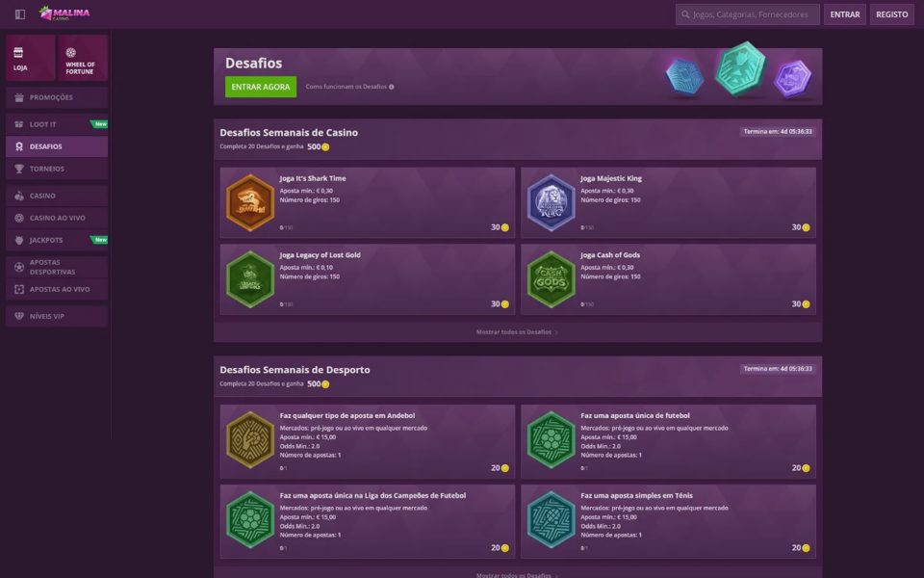Click the aposta única de futebol badge
This screenshot has height=578, width=924.
551,439
